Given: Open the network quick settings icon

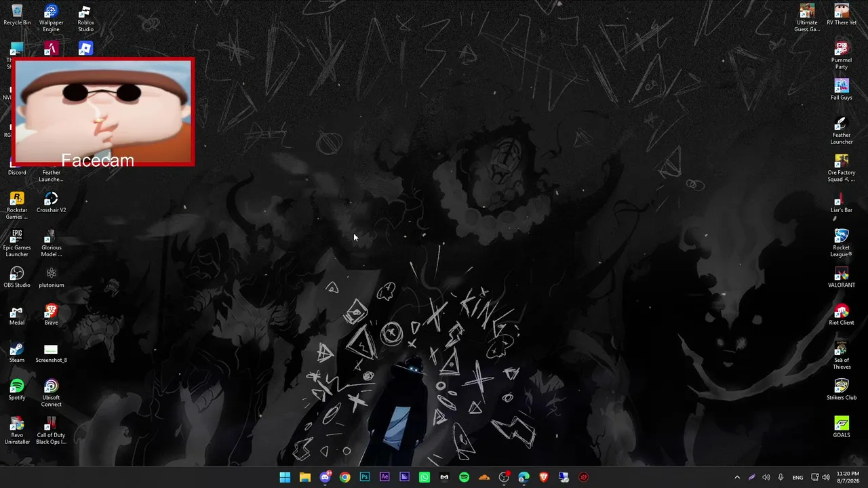Looking at the screenshot, I should click(x=814, y=477).
